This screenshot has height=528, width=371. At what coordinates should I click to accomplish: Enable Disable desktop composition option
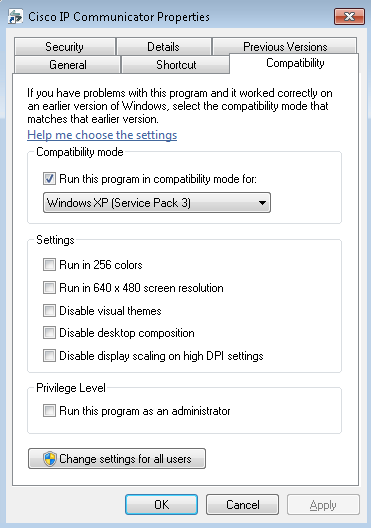click(x=49, y=333)
